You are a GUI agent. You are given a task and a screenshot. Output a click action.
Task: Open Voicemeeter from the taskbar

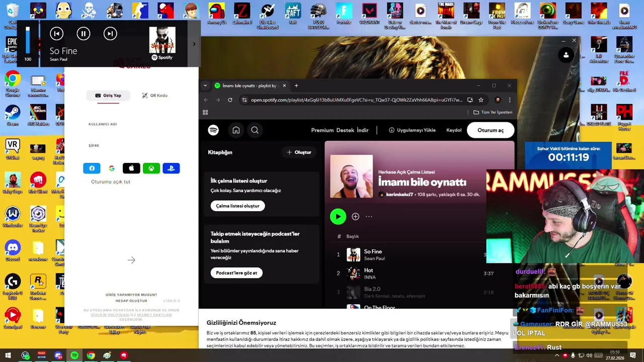coord(41,355)
